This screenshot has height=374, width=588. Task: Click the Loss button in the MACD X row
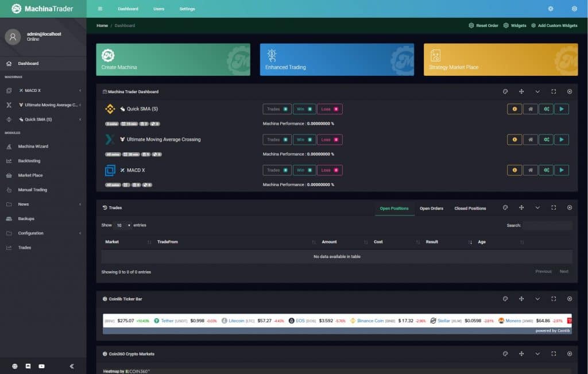pyautogui.click(x=330, y=170)
